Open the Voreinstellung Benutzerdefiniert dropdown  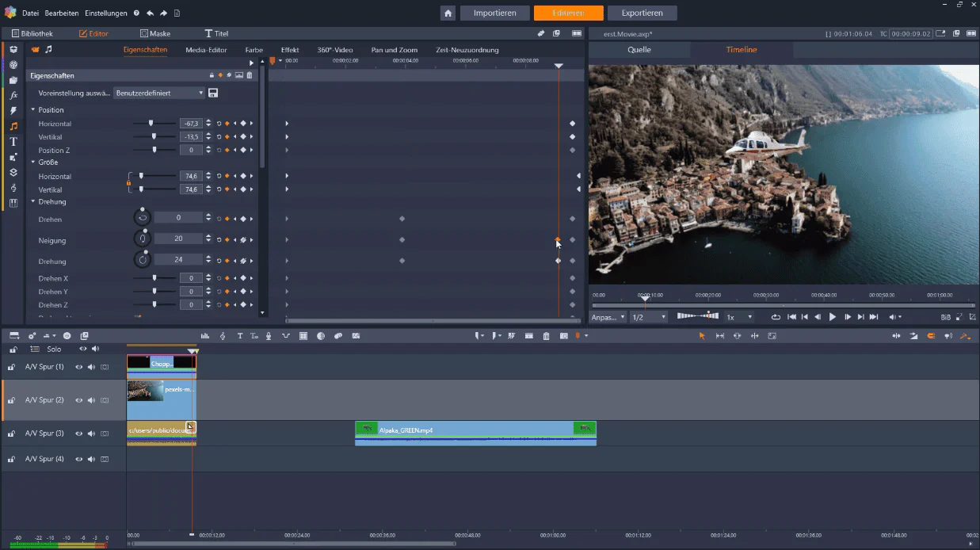(x=159, y=93)
